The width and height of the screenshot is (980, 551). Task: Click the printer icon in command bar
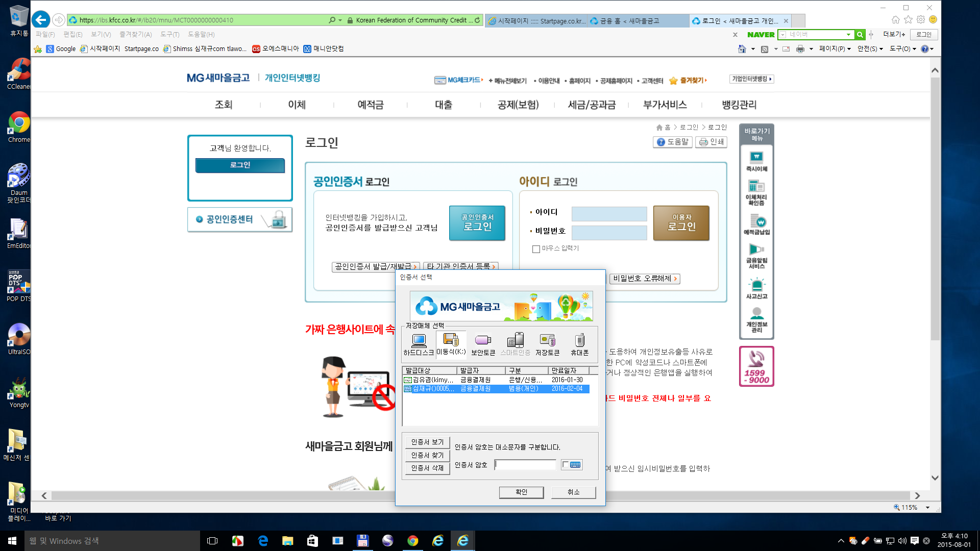coord(800,49)
